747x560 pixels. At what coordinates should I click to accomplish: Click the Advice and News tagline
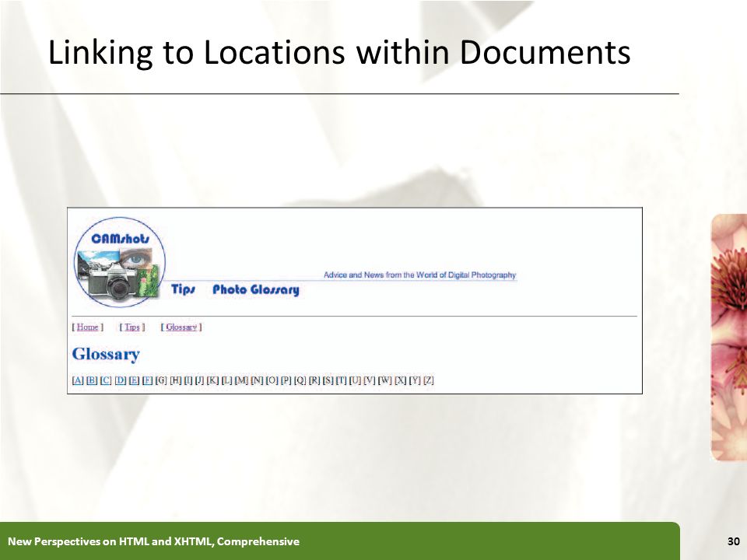pos(419,275)
